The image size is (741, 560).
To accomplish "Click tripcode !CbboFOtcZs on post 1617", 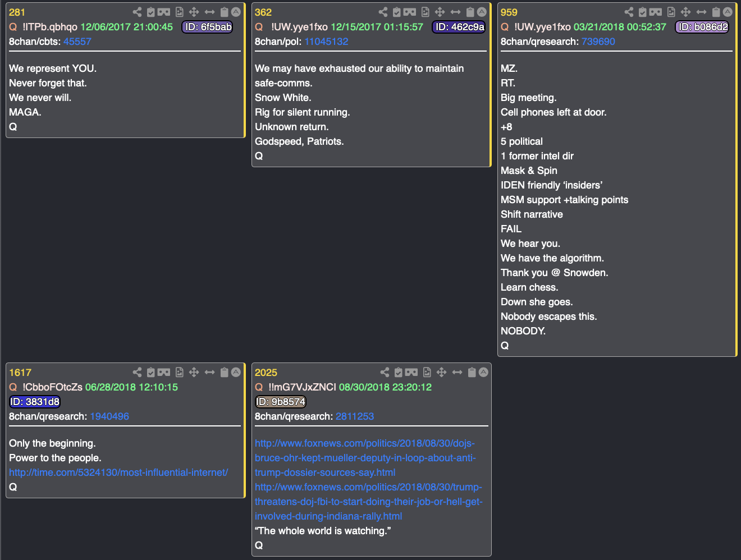I will coord(52,387).
